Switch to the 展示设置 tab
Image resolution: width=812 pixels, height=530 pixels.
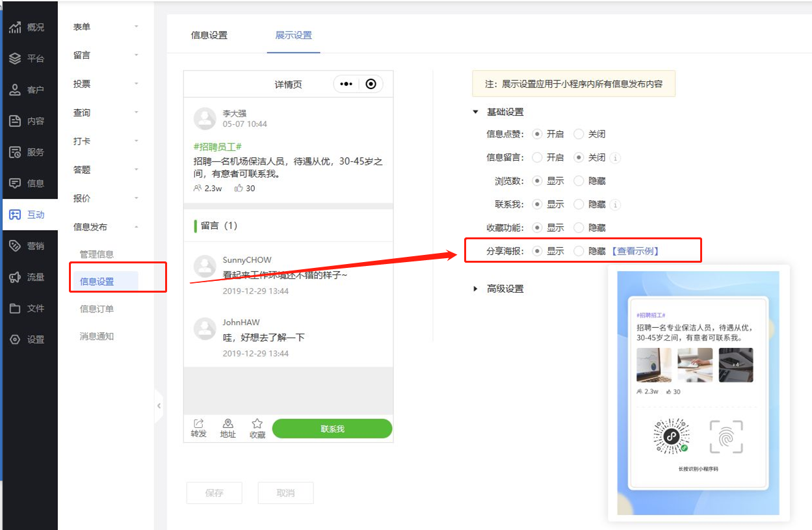pyautogui.click(x=293, y=35)
